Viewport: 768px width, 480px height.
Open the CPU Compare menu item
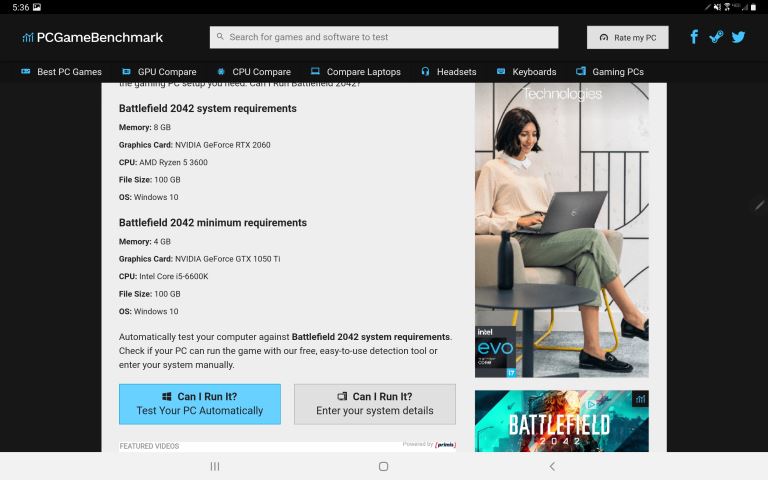[x=262, y=72]
